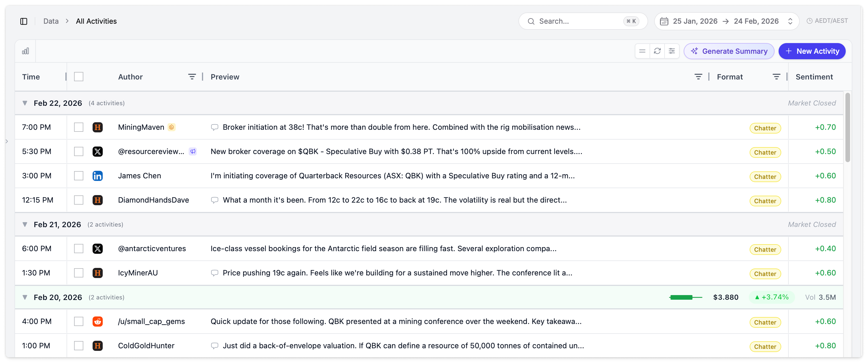Viewport: 868px width, 363px height.
Task: Open the LinkedIn icon on James Chen's row
Action: click(98, 175)
